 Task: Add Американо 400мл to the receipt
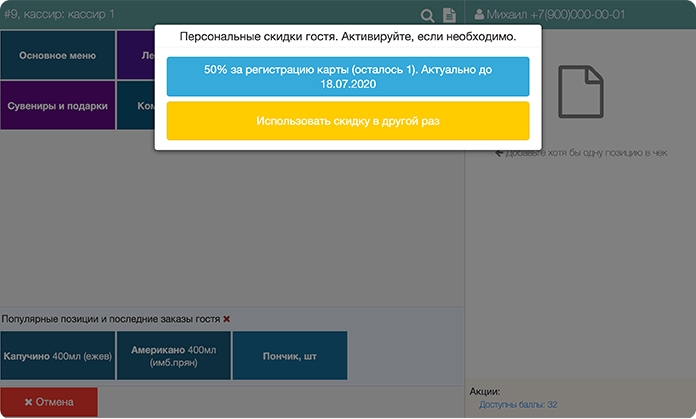[x=173, y=355]
